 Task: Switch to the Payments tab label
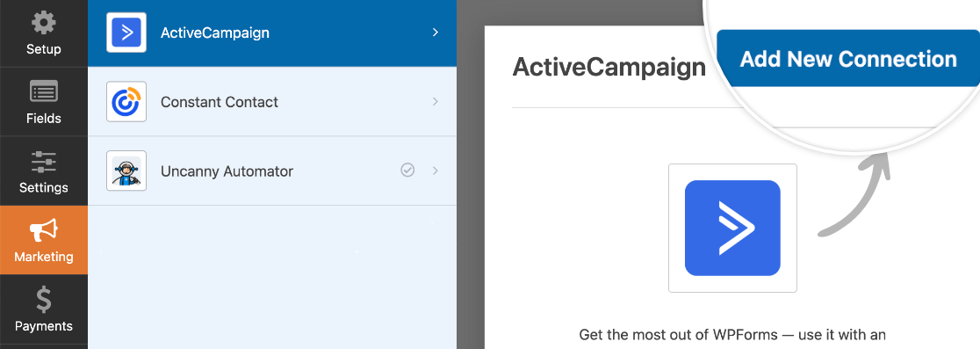pyautogui.click(x=43, y=326)
